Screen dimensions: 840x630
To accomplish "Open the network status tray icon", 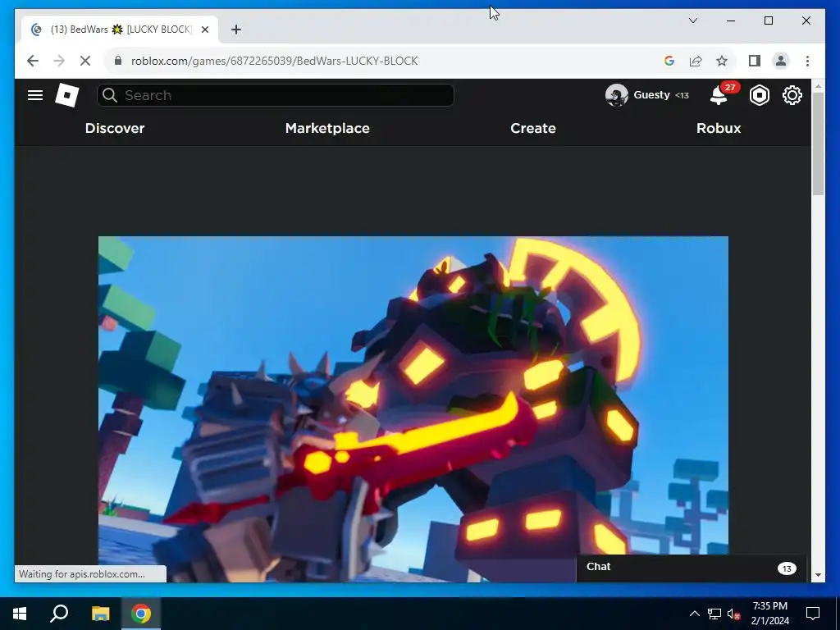I will [714, 614].
